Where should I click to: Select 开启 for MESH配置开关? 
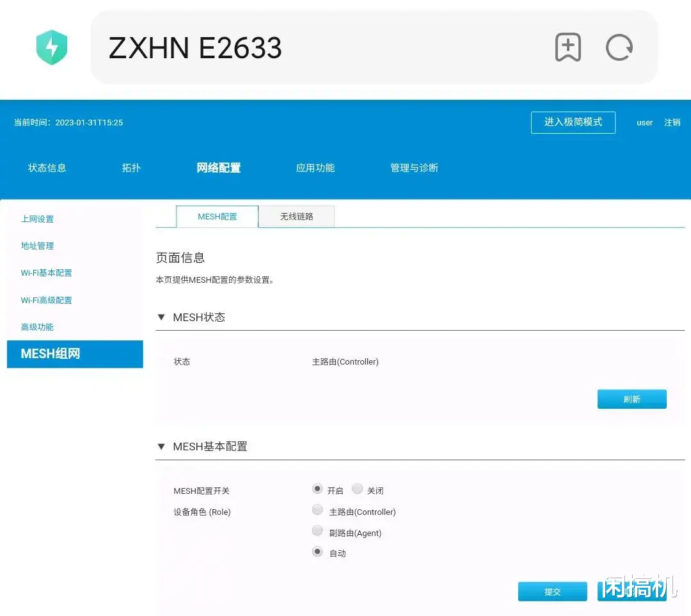click(x=317, y=489)
